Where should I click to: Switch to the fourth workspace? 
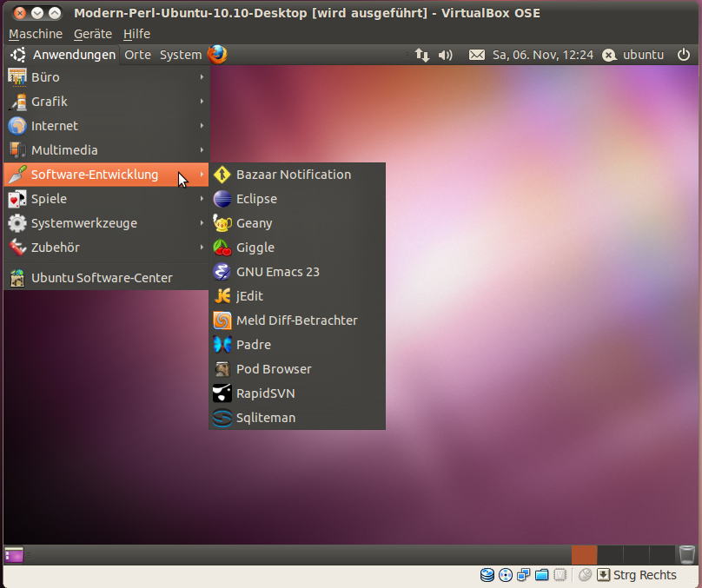[662, 555]
